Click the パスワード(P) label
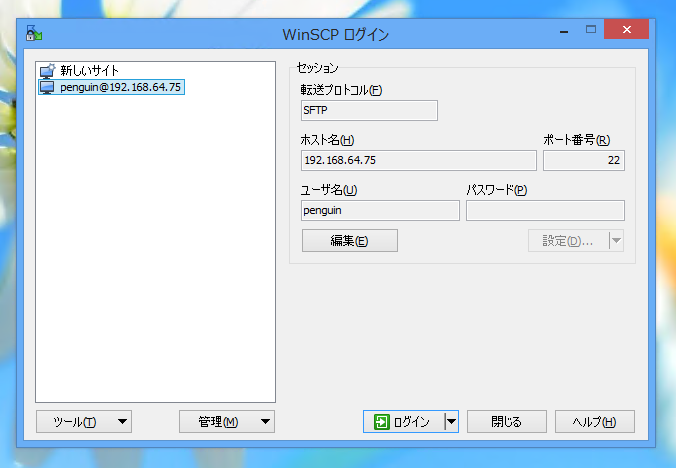The height and width of the screenshot is (468, 676). tap(497, 190)
